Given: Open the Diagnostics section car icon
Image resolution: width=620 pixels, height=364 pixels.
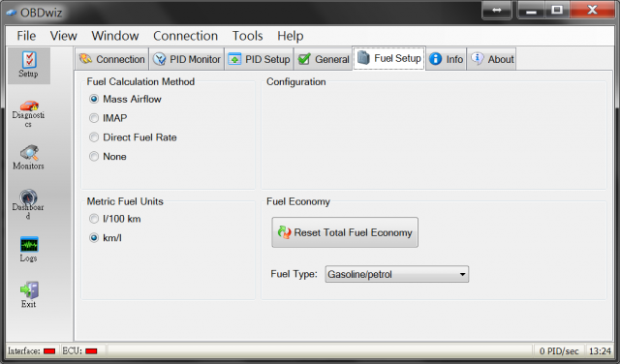Looking at the screenshot, I should coord(29,106).
